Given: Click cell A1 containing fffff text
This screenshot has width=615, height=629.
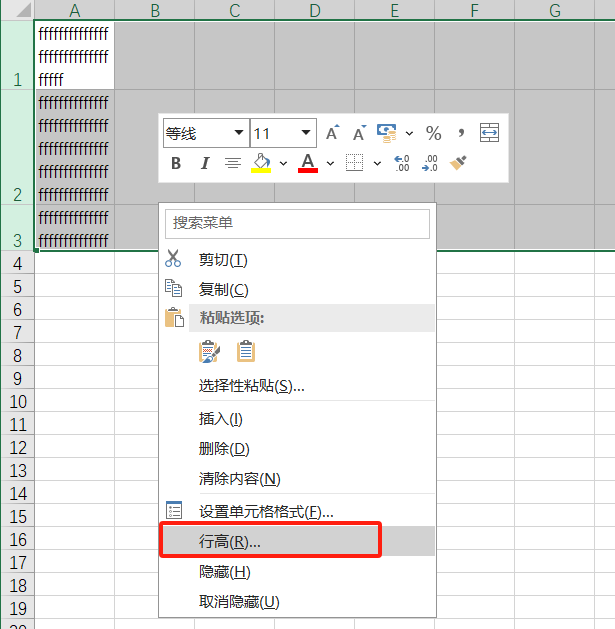Looking at the screenshot, I should (75, 55).
